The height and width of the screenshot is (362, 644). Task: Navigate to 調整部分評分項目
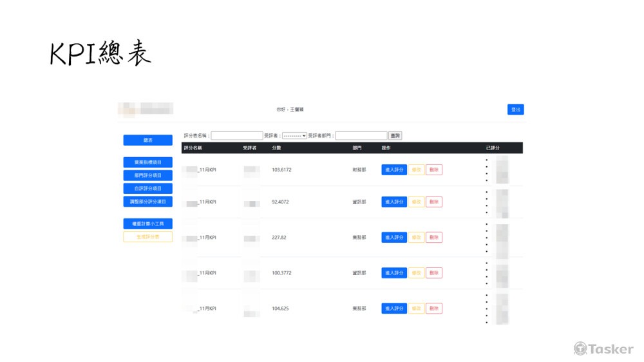pyautogui.click(x=147, y=202)
